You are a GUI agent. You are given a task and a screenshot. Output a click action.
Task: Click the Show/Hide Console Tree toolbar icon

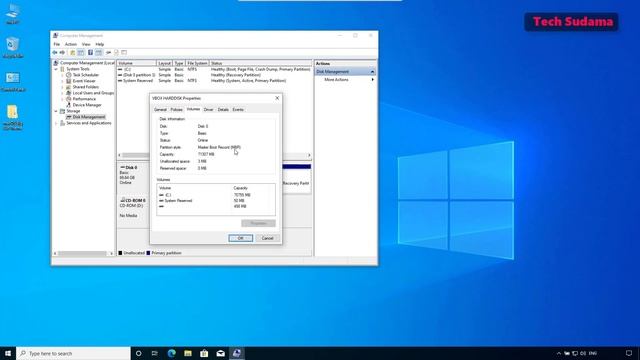(80, 52)
